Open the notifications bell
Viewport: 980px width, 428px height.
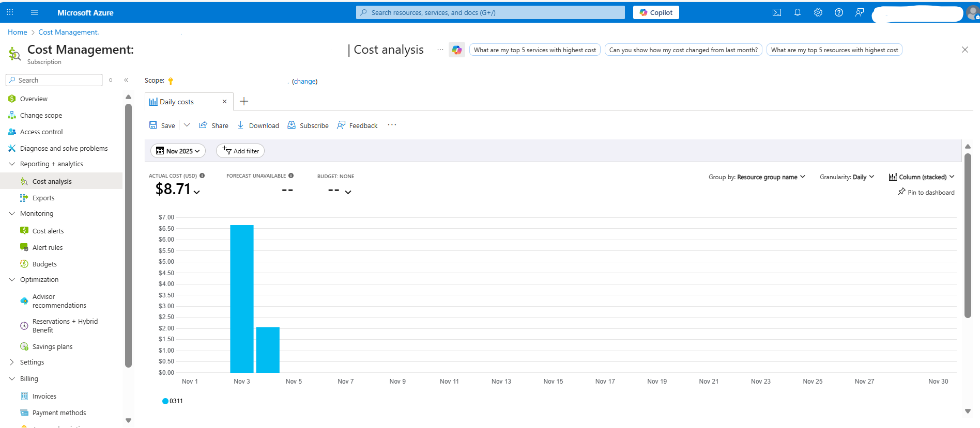pos(798,12)
